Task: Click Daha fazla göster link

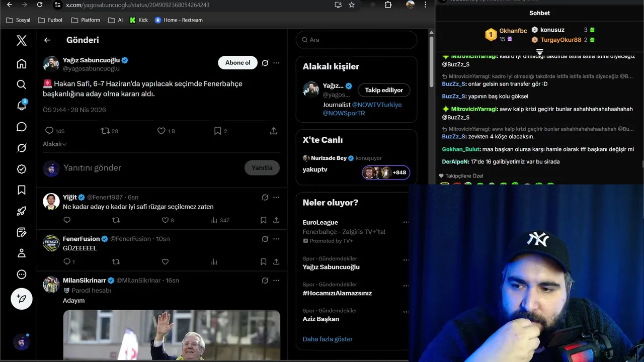Action: tap(328, 339)
